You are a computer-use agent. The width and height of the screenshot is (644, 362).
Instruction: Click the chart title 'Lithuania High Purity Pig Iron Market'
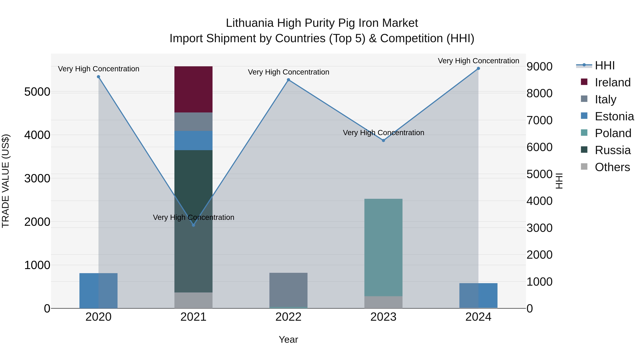tap(322, 23)
